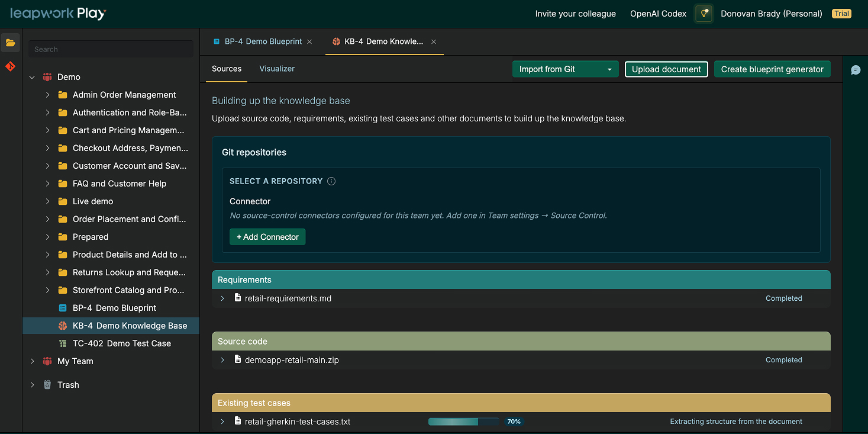Switch to the Sources tab

227,69
